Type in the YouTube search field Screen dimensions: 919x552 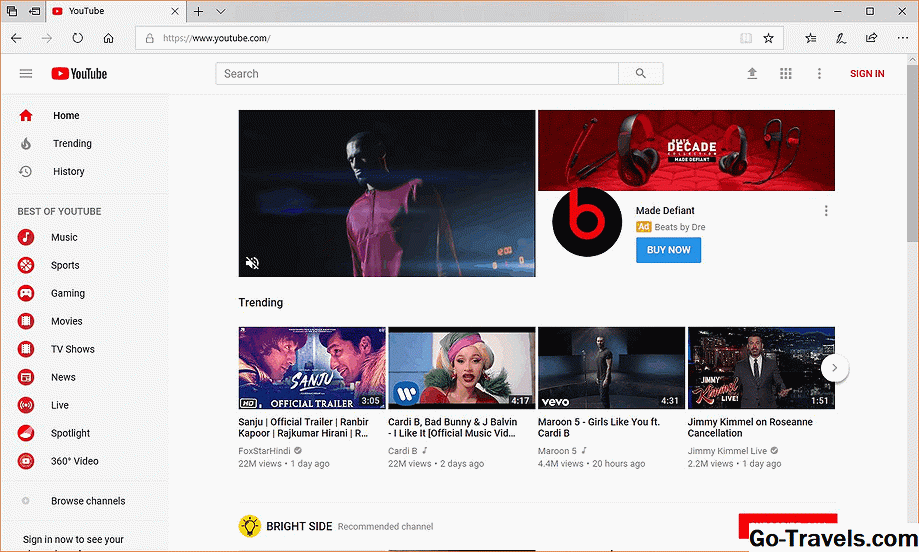click(417, 73)
